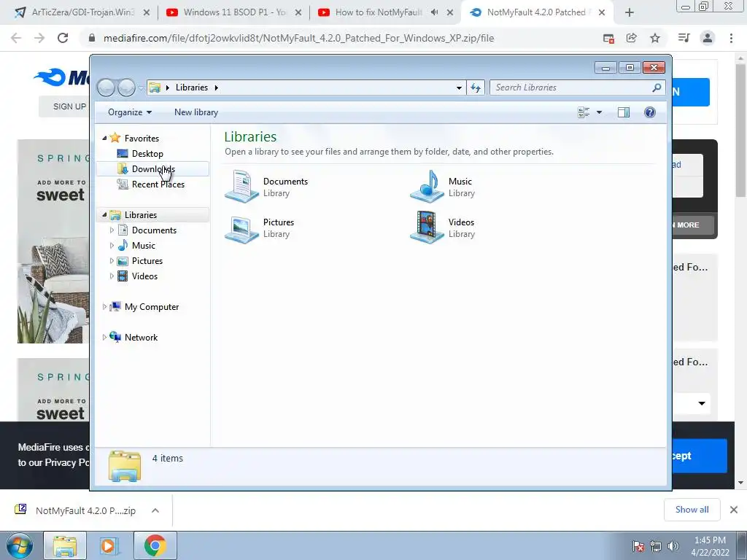747x560 pixels.
Task: Collapse the Favorites tree section
Action: [x=104, y=138]
